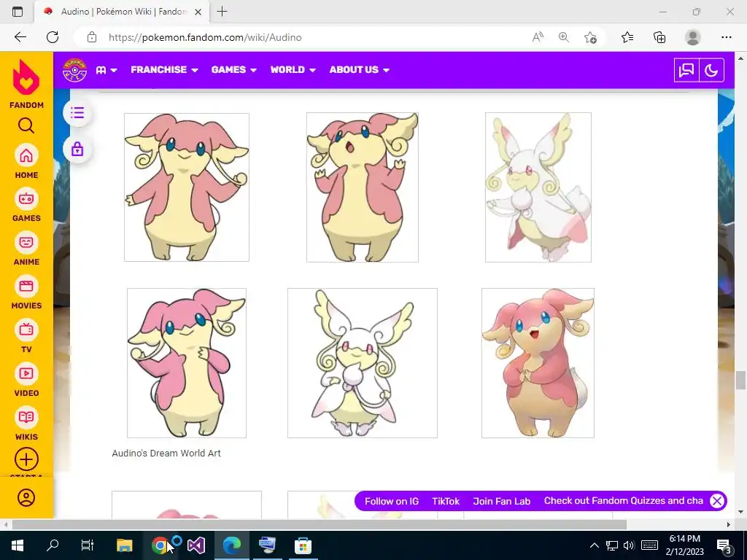Screen dimensions: 747x560
Task: Open the ANIME section in sidebar
Action: coord(26,249)
